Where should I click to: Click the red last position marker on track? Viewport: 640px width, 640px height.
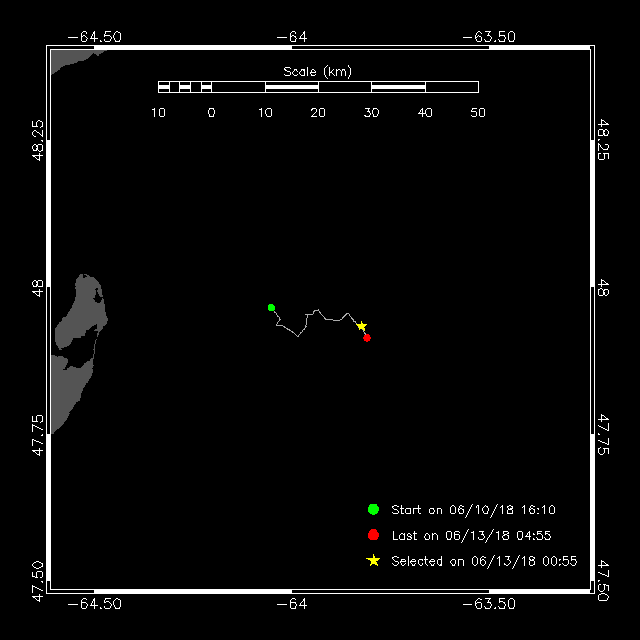tap(367, 338)
